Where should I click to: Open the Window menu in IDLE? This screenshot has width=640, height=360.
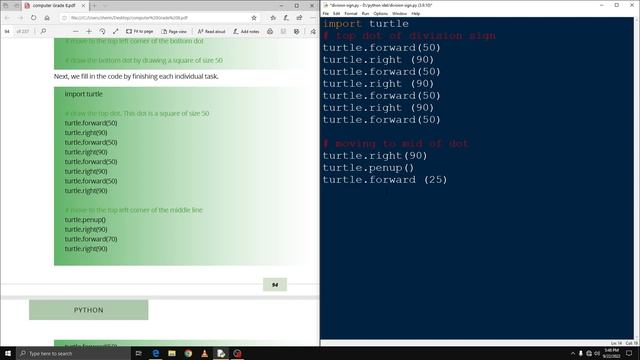399,13
